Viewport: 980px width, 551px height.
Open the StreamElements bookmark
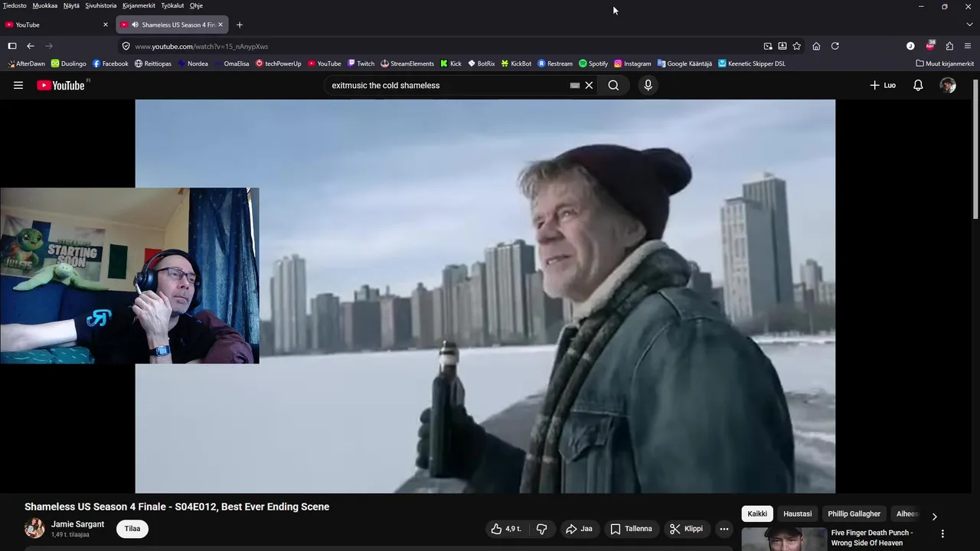[x=407, y=64]
